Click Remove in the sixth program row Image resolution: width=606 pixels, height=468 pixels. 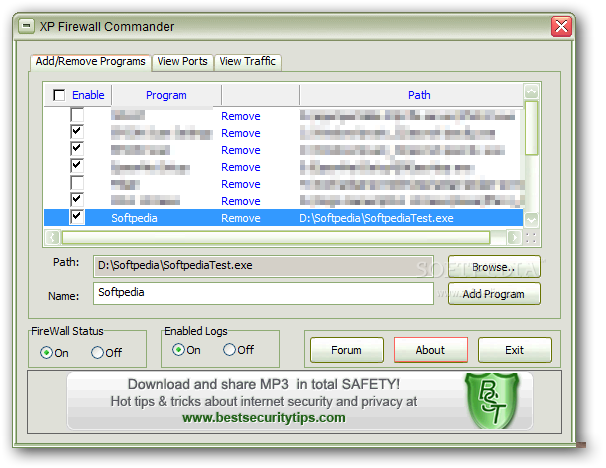tap(240, 201)
